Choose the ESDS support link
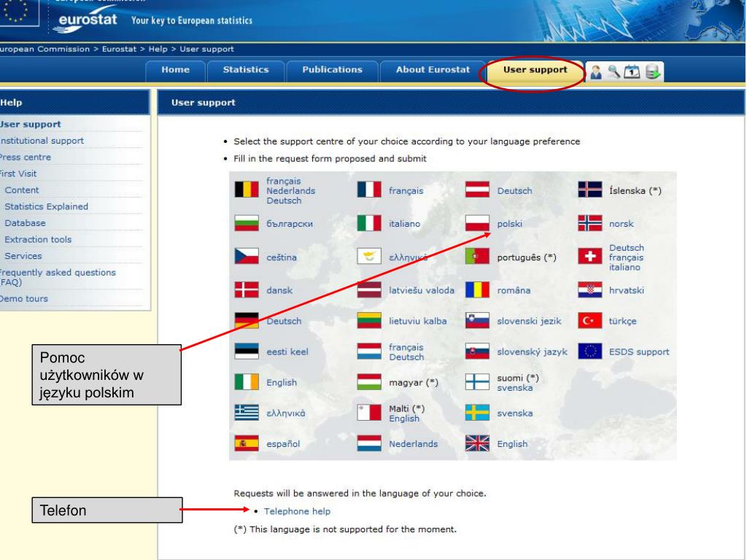The width and height of the screenshot is (747, 560). coord(639,351)
